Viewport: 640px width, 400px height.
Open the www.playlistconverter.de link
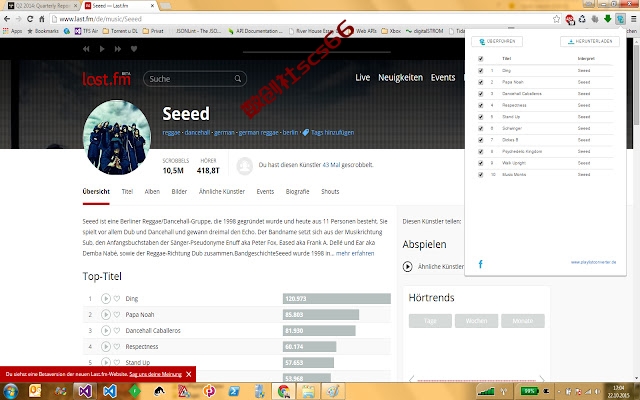[x=593, y=262]
